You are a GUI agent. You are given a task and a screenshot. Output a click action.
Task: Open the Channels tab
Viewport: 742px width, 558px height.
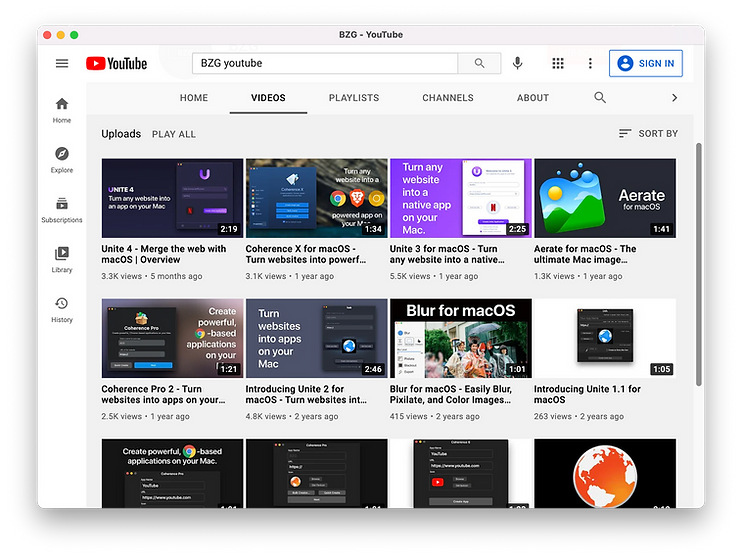(448, 97)
